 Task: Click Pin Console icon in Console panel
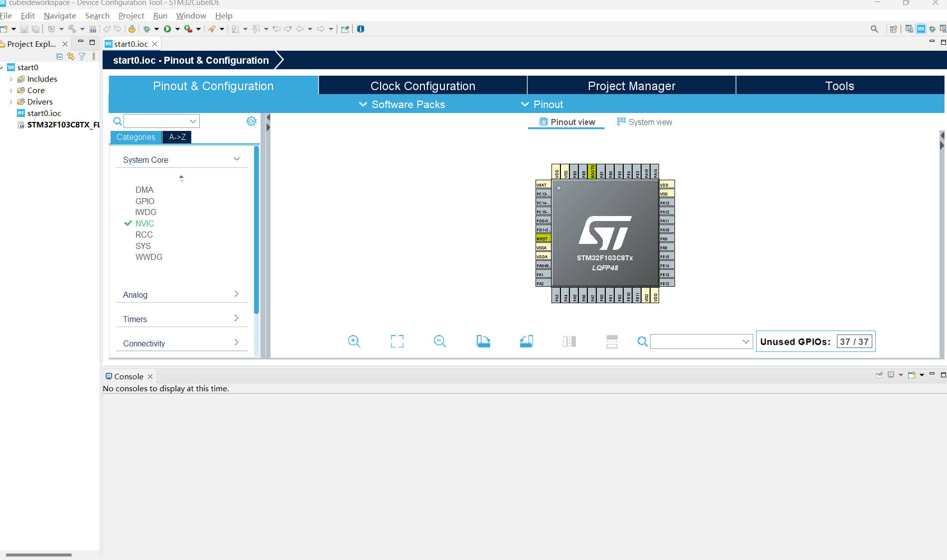(x=879, y=375)
